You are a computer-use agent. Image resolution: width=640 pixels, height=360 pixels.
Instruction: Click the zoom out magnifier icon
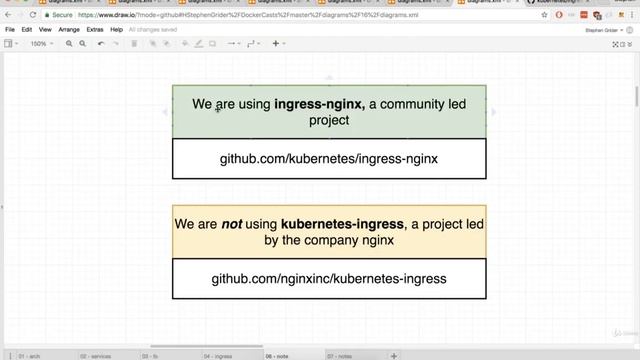pos(82,43)
